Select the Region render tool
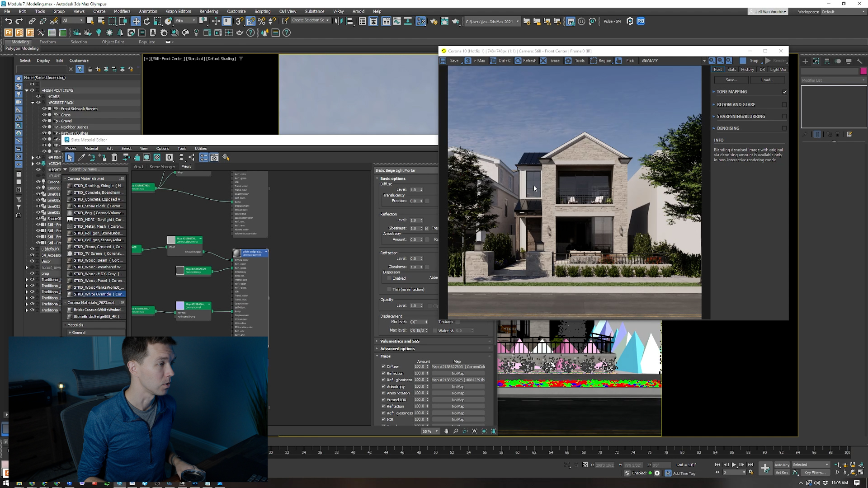868x488 pixels. pyautogui.click(x=594, y=61)
